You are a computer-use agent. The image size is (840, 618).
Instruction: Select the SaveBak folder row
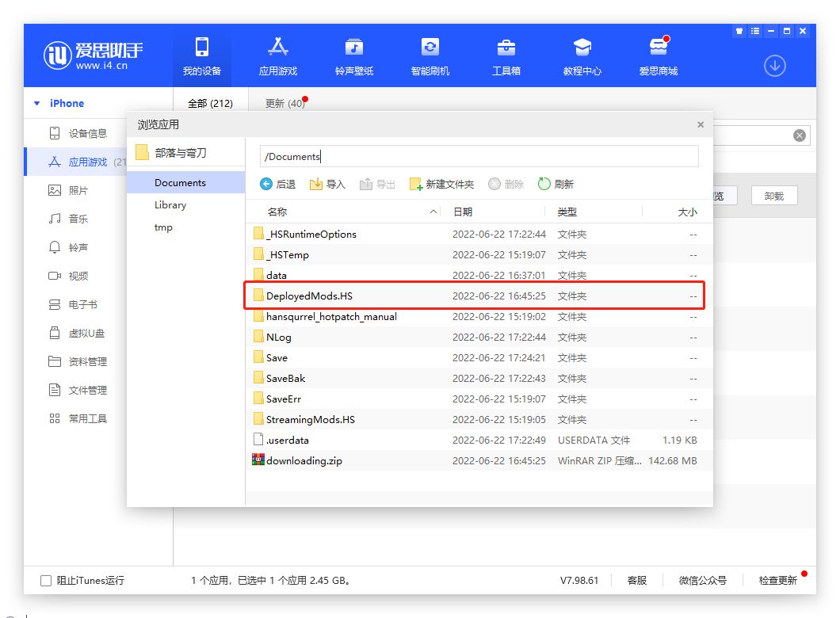click(479, 379)
